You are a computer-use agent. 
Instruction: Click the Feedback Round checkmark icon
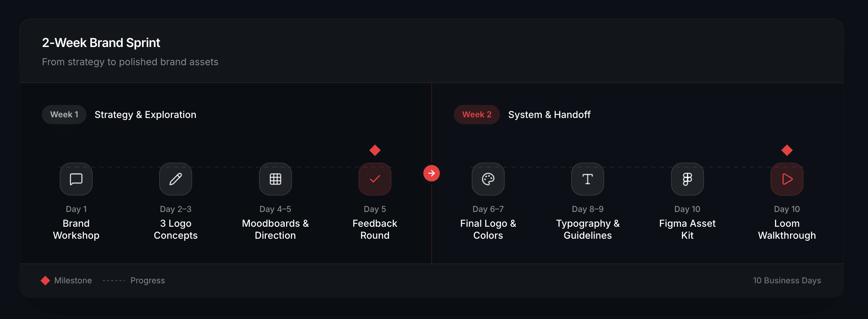point(375,179)
